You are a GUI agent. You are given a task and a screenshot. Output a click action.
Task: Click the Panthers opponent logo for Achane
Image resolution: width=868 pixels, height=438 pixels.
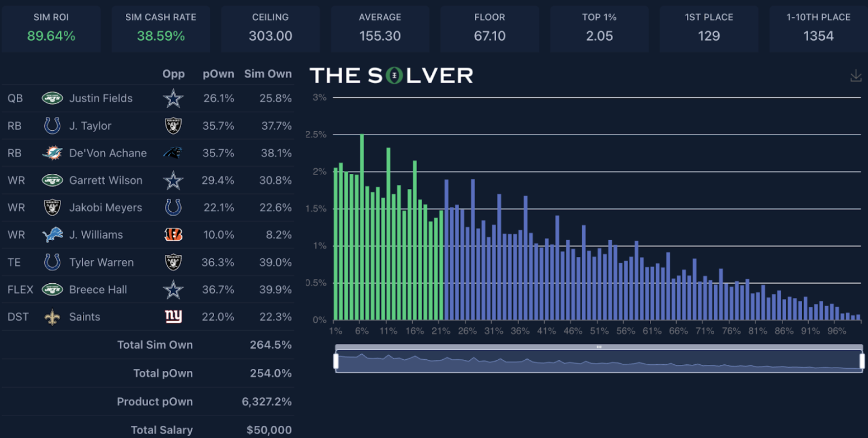[173, 153]
